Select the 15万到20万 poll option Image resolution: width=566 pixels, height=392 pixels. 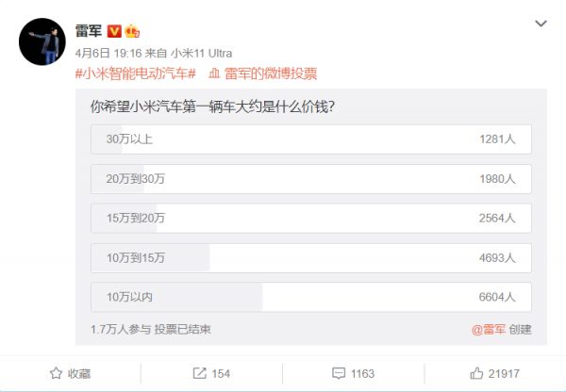pos(310,219)
